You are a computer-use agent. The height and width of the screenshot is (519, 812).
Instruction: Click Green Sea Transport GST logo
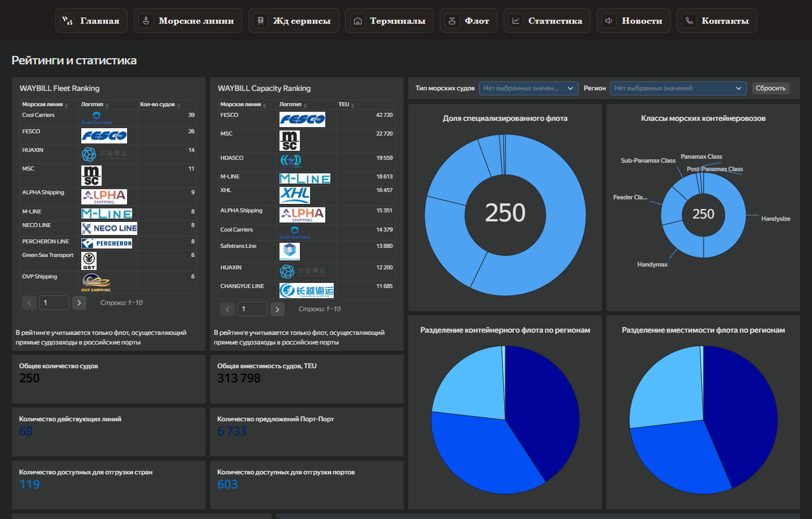click(x=89, y=261)
